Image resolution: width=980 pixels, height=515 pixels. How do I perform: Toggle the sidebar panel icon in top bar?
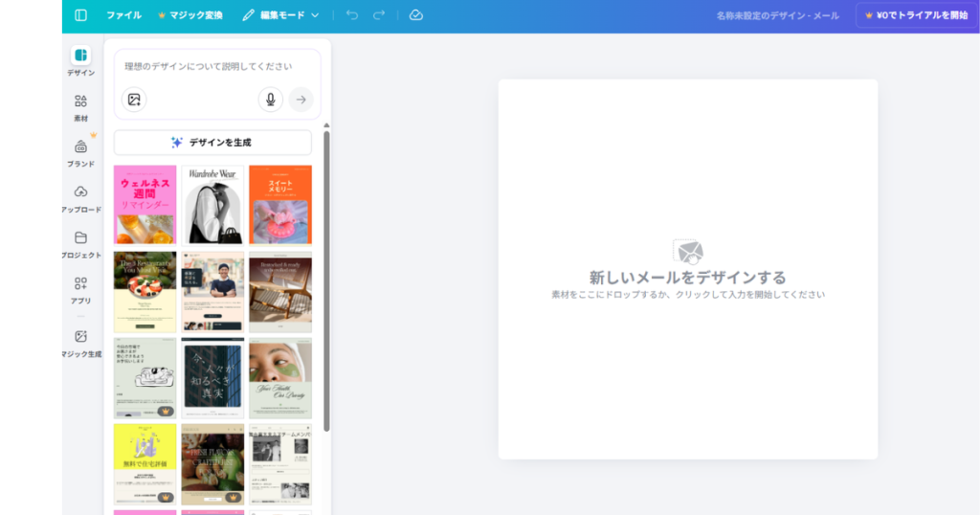tap(80, 15)
